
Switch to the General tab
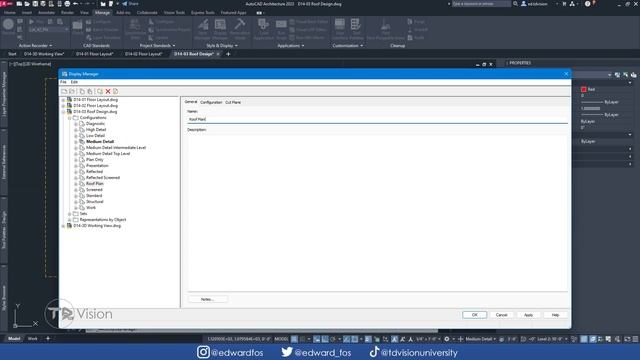tap(191, 102)
